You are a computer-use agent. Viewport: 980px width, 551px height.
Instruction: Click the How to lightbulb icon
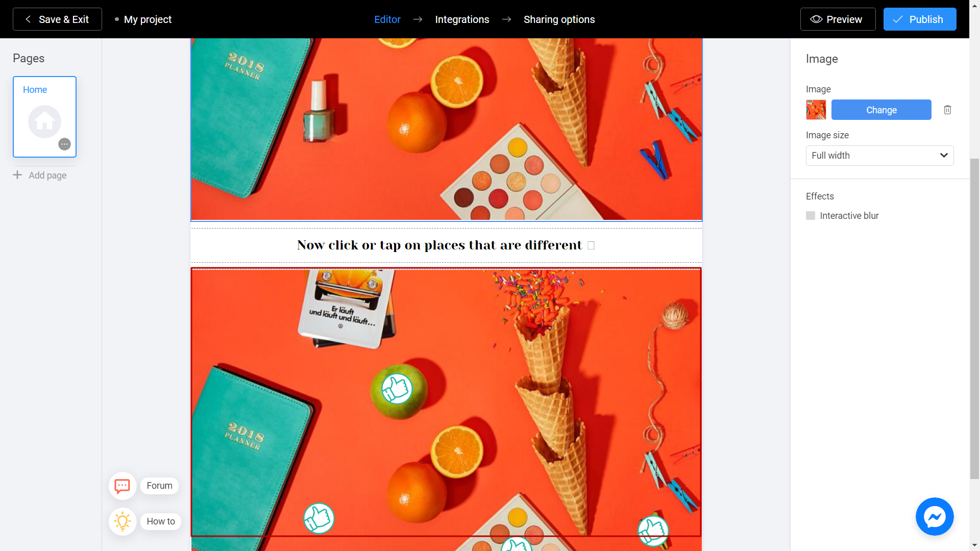(x=121, y=521)
